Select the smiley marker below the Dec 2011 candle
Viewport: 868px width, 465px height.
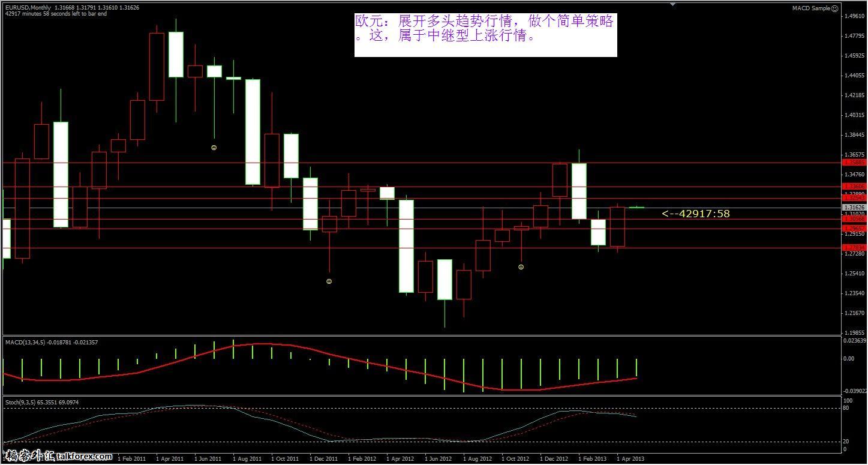329,281
